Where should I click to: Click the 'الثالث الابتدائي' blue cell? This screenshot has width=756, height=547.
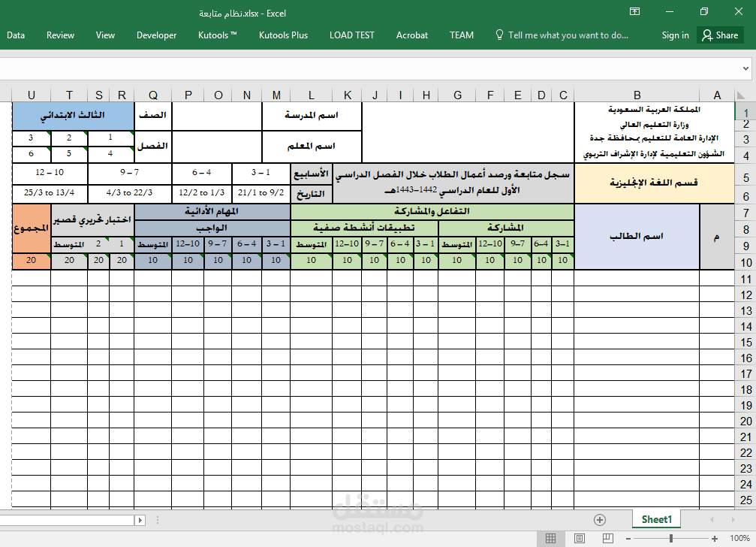(73, 115)
